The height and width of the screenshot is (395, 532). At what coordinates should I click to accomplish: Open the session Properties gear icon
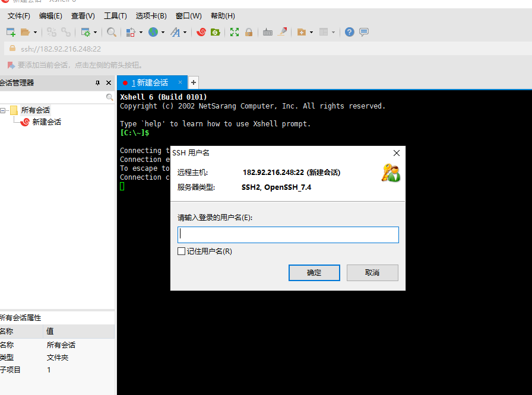point(85,32)
